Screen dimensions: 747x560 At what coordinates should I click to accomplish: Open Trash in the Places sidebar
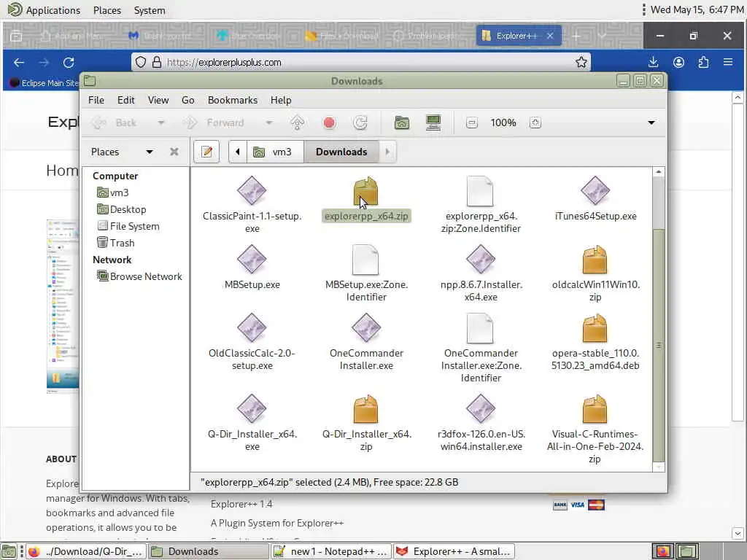115,243
